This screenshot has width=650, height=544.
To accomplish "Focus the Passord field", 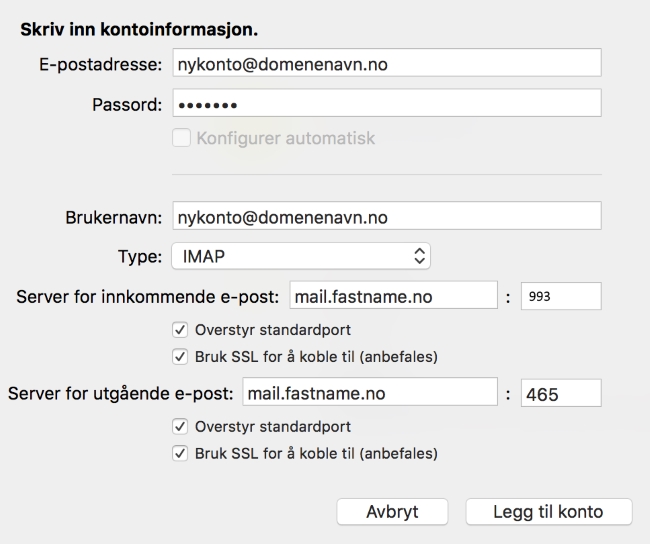I will tap(387, 103).
